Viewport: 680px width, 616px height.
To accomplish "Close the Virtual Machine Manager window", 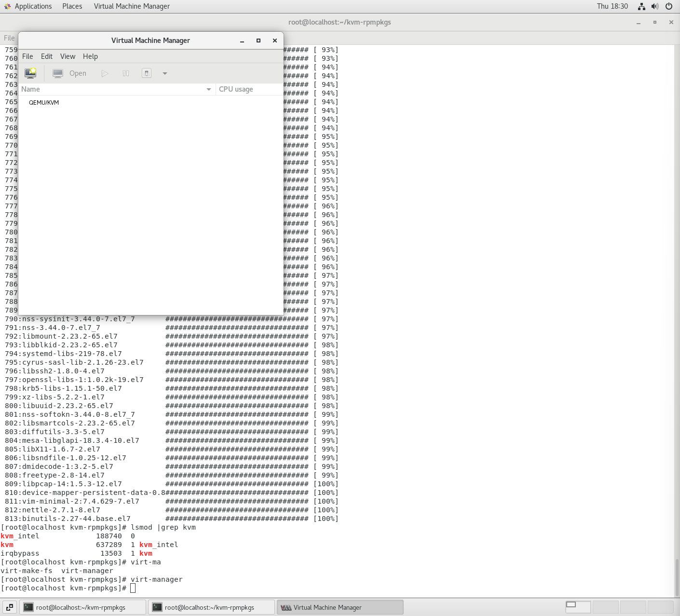I will point(275,41).
